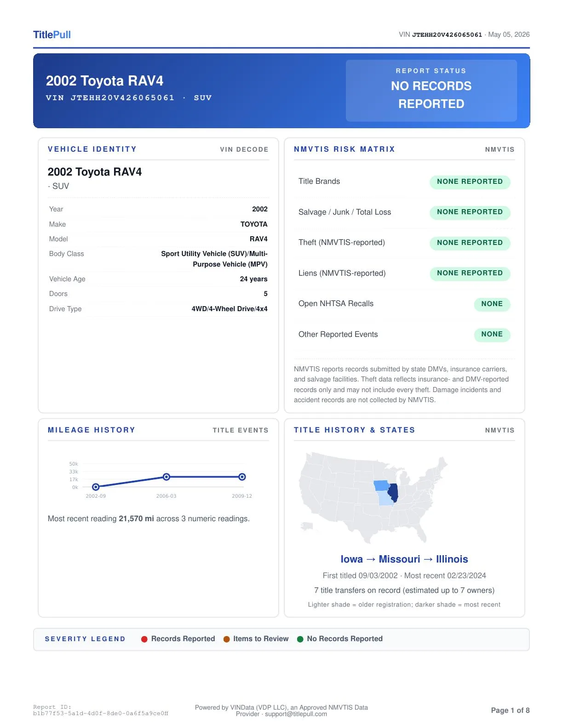
Task: Click the Open NHTSA Recalls NONE badge
Action: 492,304
